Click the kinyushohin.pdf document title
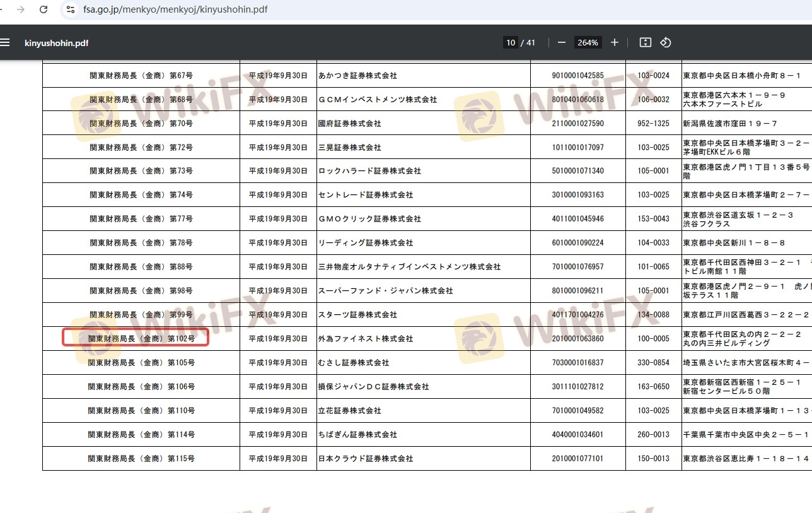The image size is (812, 513). (x=56, y=43)
